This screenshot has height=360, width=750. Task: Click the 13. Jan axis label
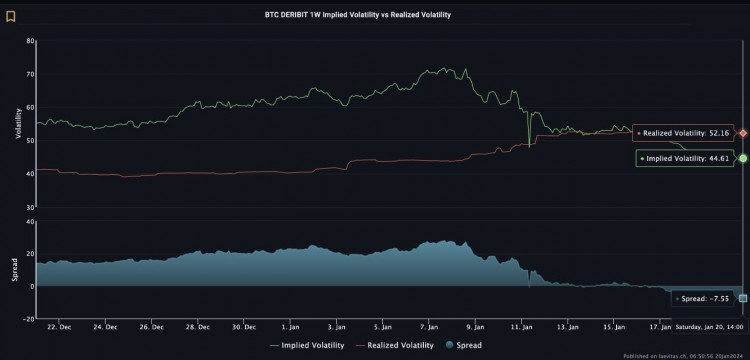pos(569,327)
